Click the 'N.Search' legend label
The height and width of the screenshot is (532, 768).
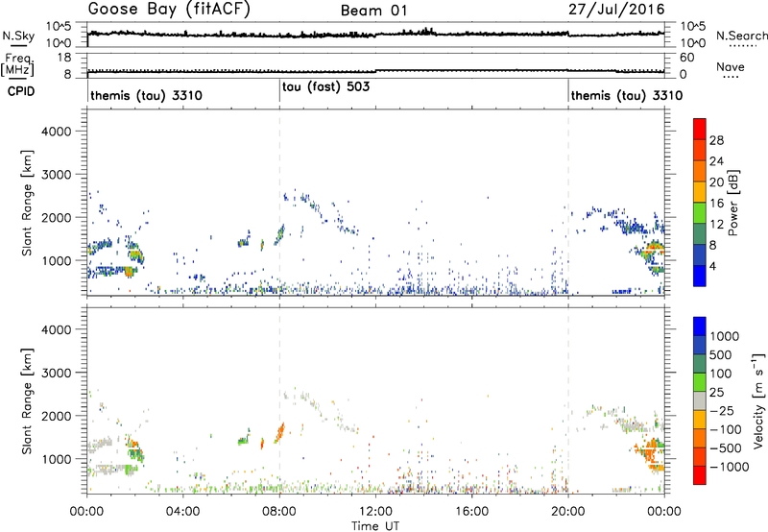[x=741, y=36]
